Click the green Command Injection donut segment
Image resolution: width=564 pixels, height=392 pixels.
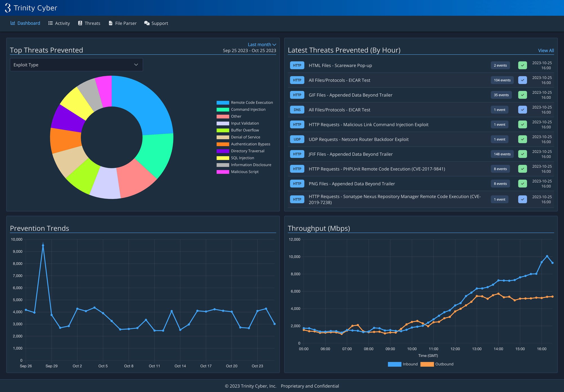pyautogui.click(x=155, y=154)
